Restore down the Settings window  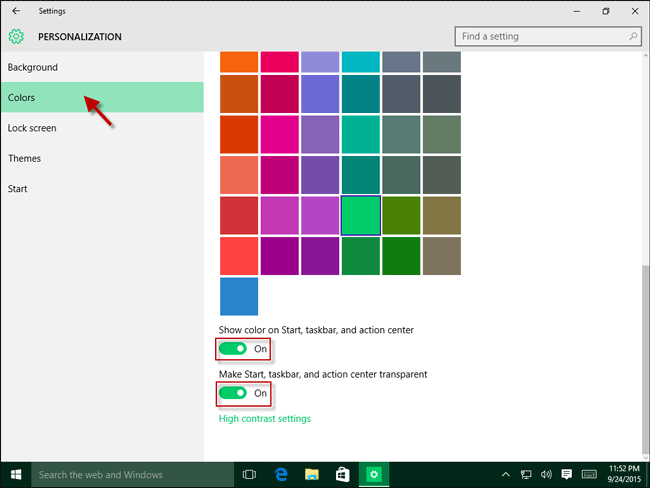[x=606, y=11]
